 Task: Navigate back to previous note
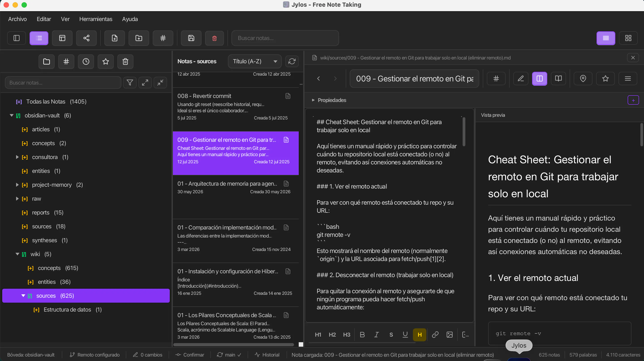[318, 79]
